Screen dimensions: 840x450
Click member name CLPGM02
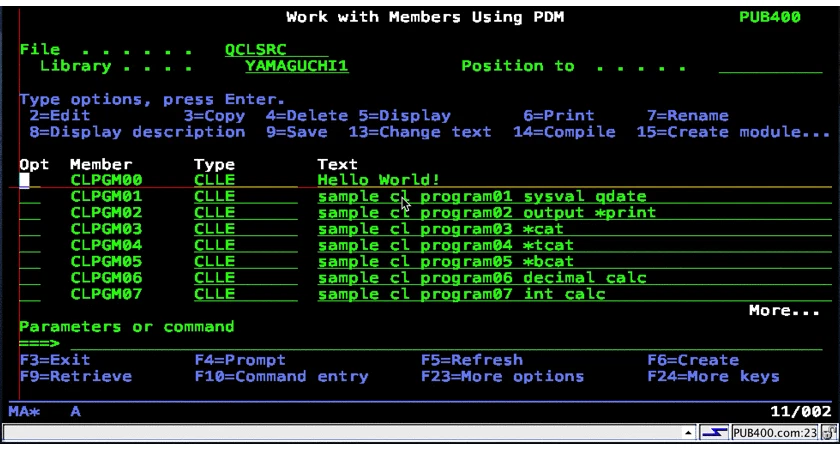106,213
